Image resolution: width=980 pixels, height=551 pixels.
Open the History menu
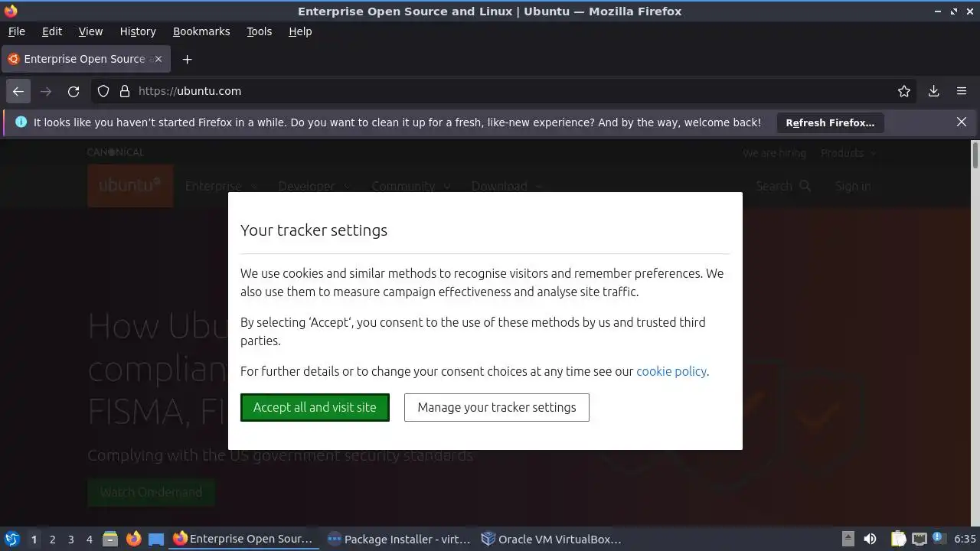pyautogui.click(x=138, y=31)
